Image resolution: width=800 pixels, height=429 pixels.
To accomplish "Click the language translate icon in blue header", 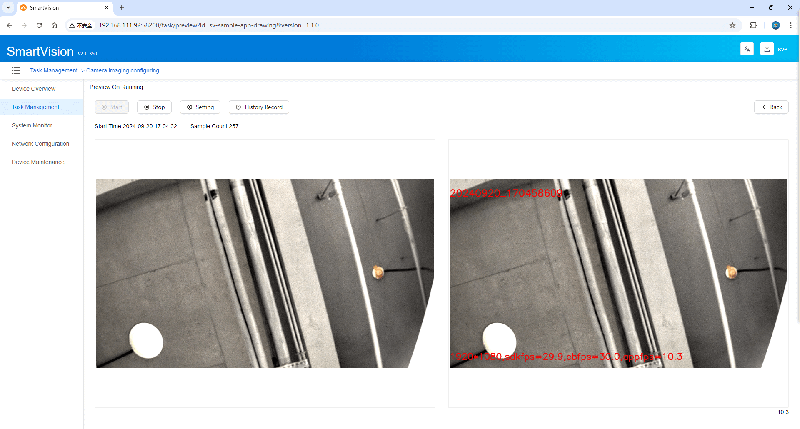I will point(747,49).
